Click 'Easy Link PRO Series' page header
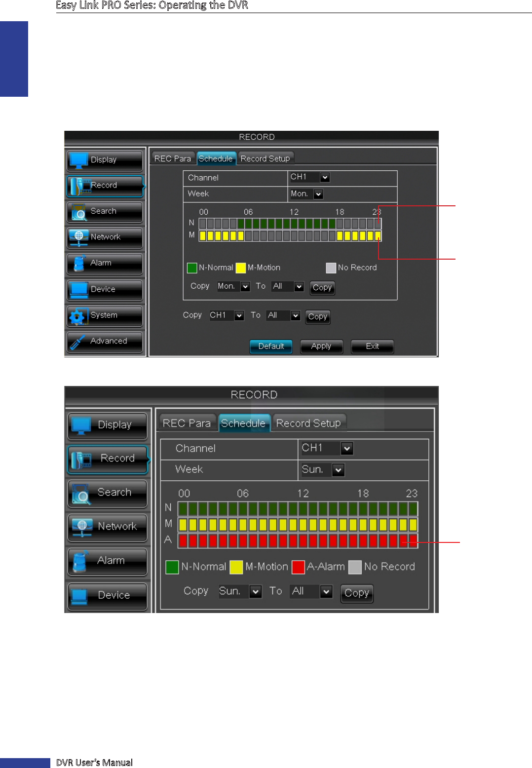This screenshot has width=532, height=768. (x=152, y=5)
